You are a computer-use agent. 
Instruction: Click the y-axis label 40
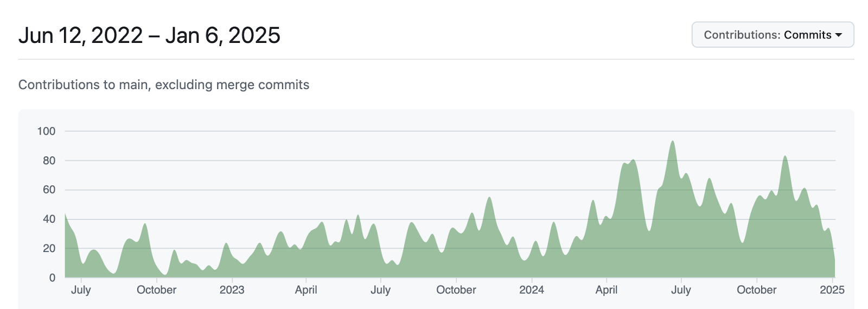[49, 219]
